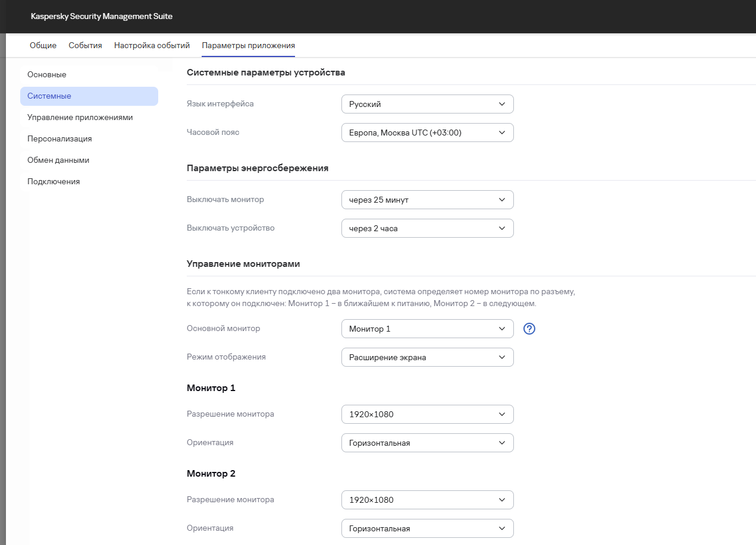Select Управление приложениями in the sidebar
The width and height of the screenshot is (756, 545).
pyautogui.click(x=80, y=118)
